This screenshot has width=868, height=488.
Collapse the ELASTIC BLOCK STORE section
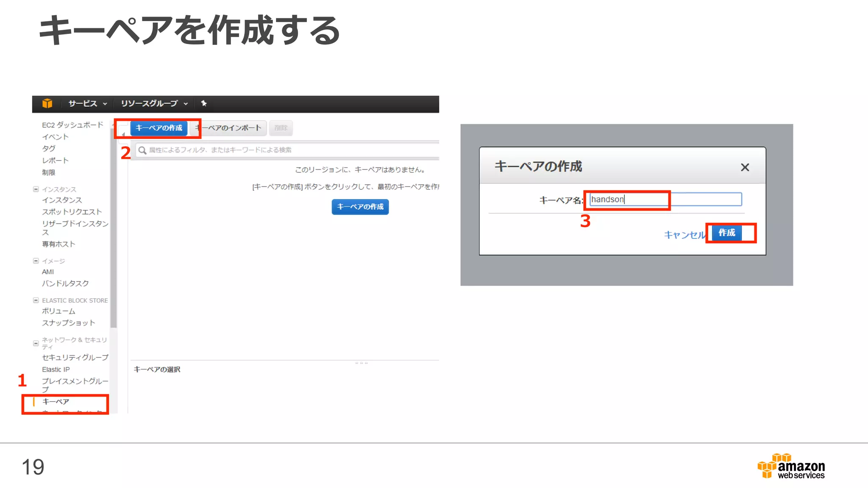36,300
